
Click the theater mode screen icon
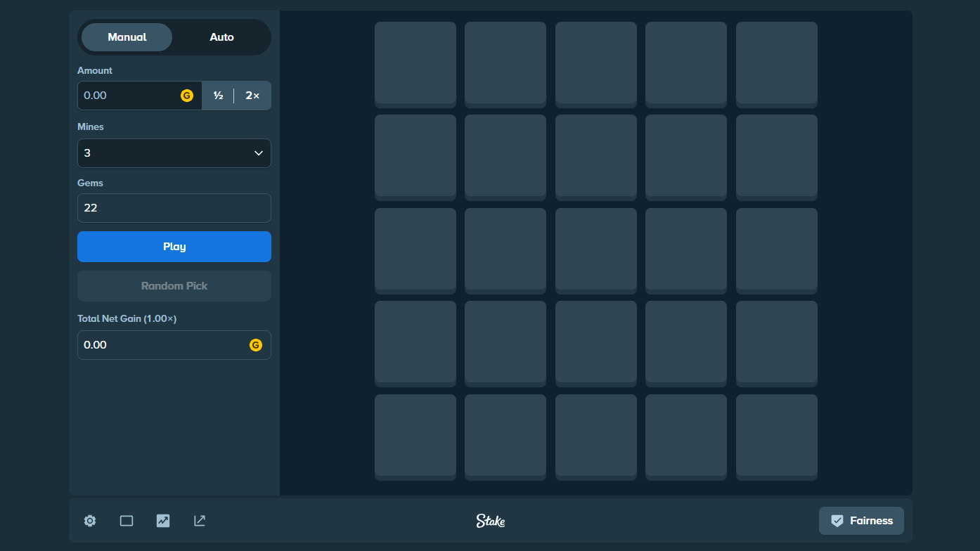pos(126,520)
